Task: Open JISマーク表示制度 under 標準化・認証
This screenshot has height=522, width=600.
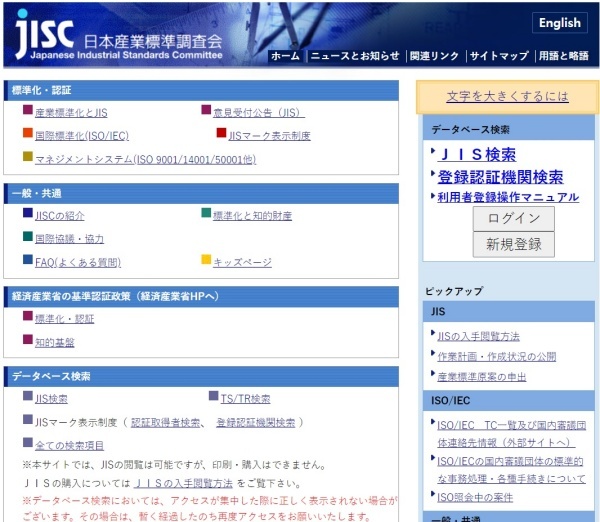Action: 269,136
